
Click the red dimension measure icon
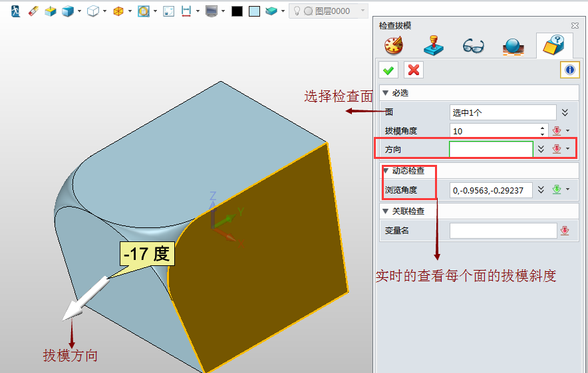[186, 11]
